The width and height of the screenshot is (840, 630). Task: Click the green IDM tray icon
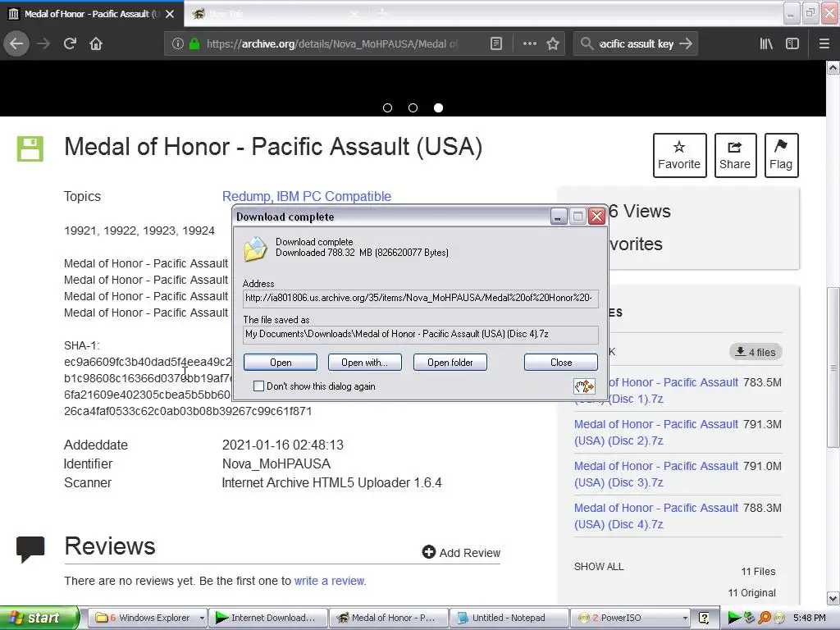(734, 618)
